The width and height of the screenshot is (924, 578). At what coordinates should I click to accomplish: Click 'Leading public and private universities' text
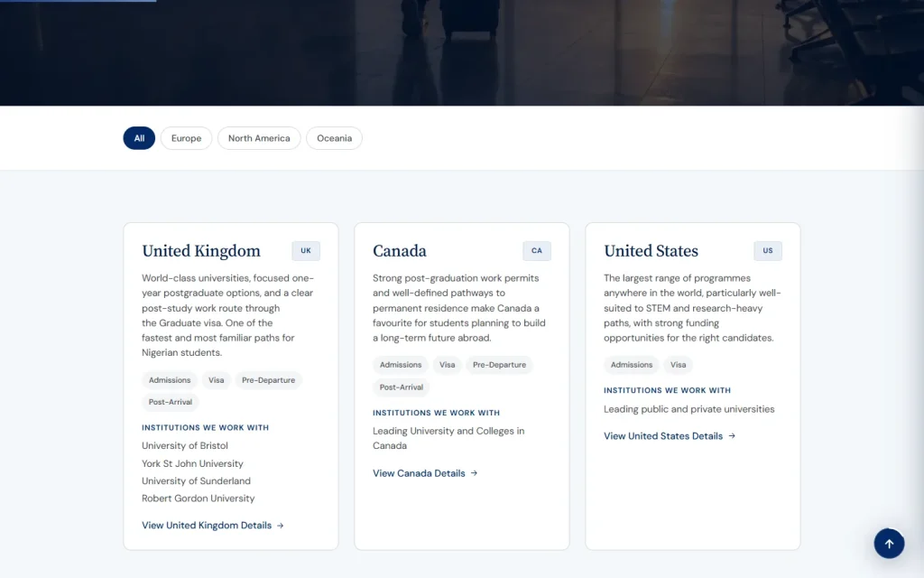688,409
